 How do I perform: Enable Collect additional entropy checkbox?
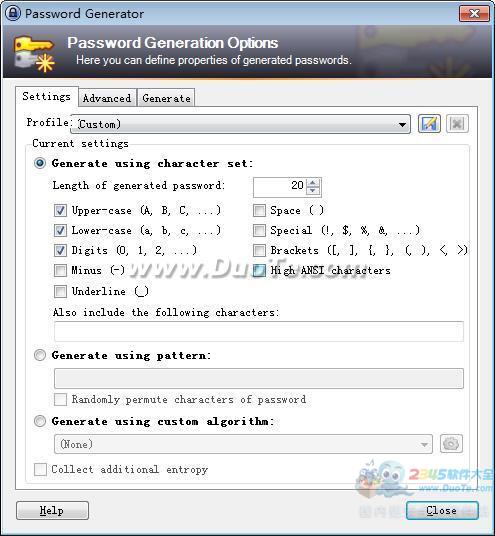(x=40, y=469)
